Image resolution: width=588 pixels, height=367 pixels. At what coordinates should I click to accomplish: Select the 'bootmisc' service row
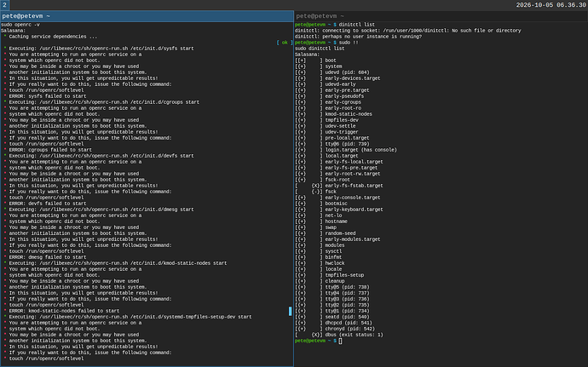(x=321, y=204)
